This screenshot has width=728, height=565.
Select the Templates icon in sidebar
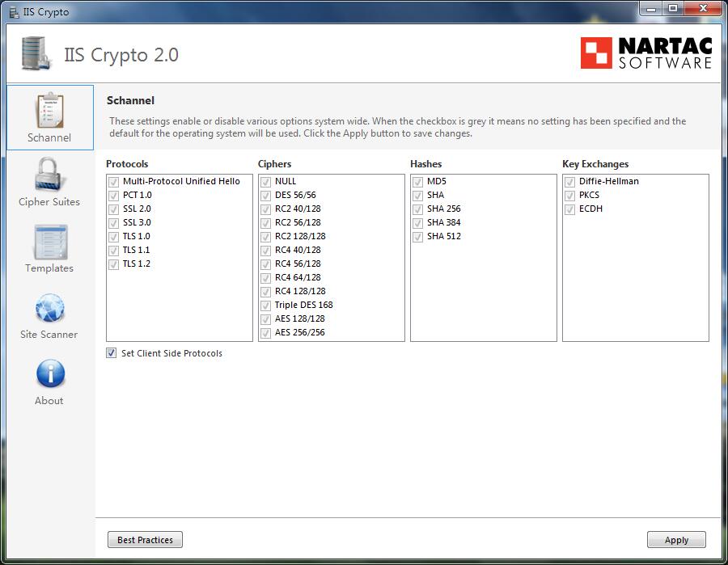pyautogui.click(x=49, y=242)
